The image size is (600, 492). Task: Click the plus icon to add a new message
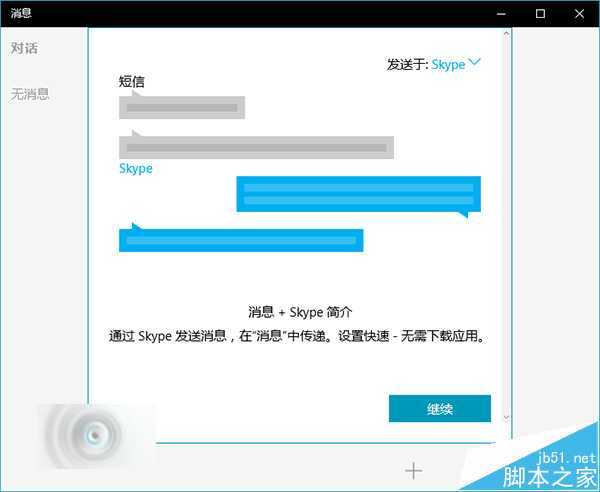(x=414, y=471)
